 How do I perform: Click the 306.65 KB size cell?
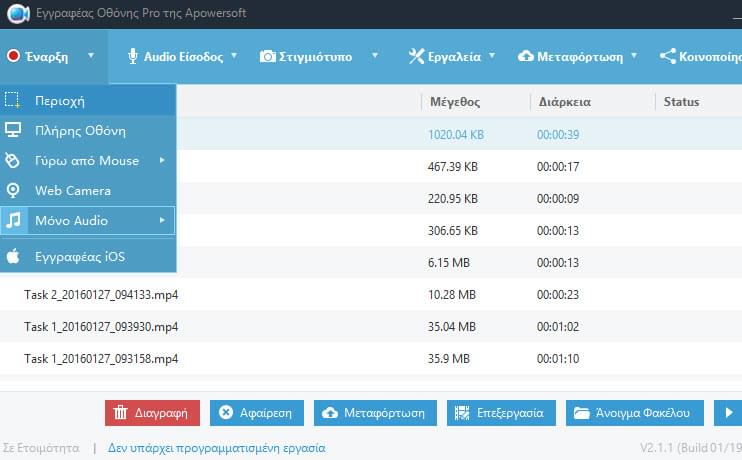(452, 230)
